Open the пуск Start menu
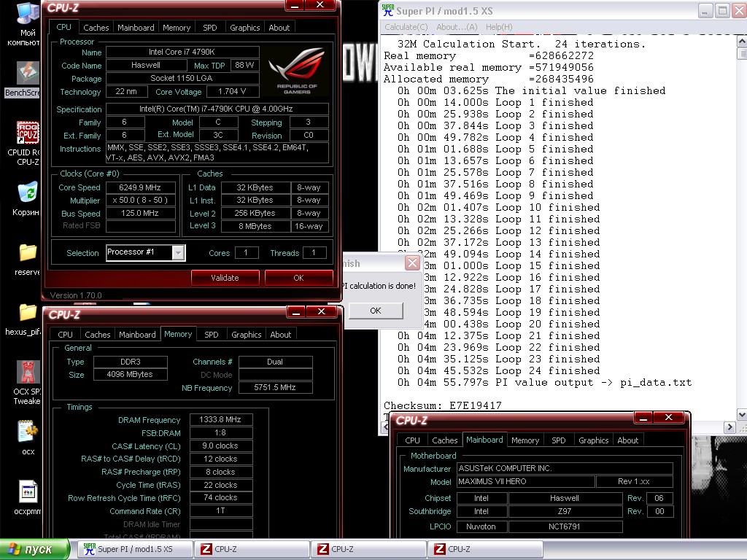 click(34, 550)
